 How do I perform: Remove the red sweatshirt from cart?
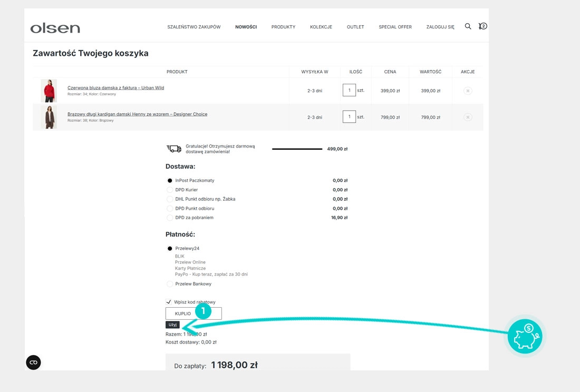point(468,91)
